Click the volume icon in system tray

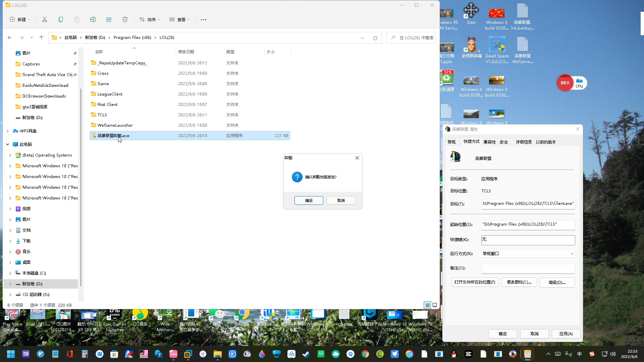613,354
